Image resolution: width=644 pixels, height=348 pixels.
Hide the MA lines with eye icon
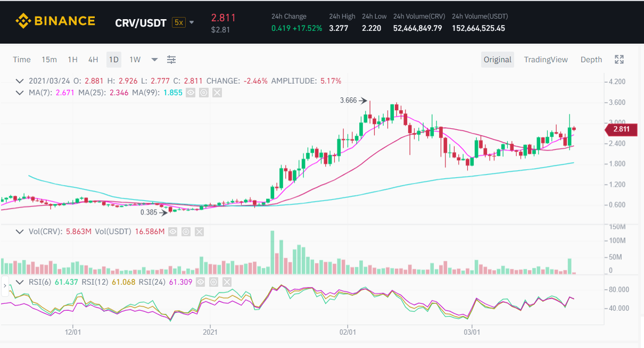tap(190, 93)
